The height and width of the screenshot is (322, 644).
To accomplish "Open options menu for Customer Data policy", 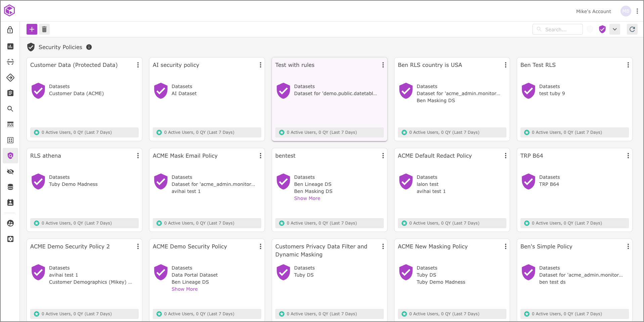I will click(x=138, y=65).
